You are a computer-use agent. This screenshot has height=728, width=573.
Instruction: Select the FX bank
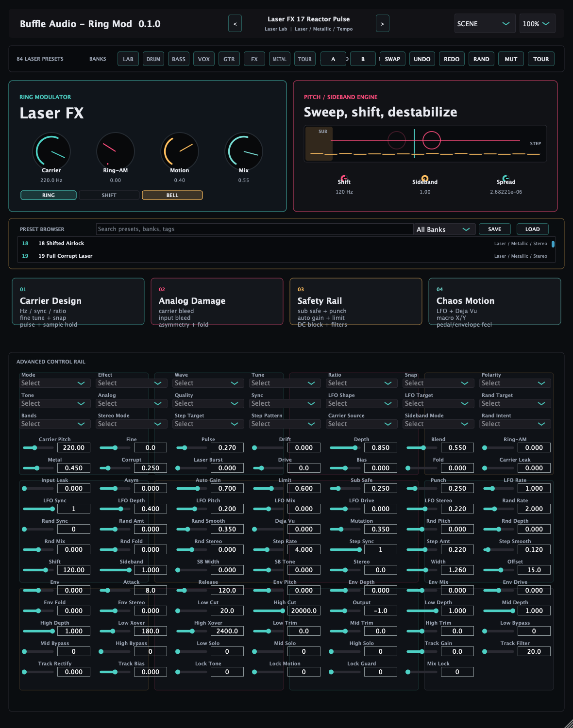[x=254, y=59]
